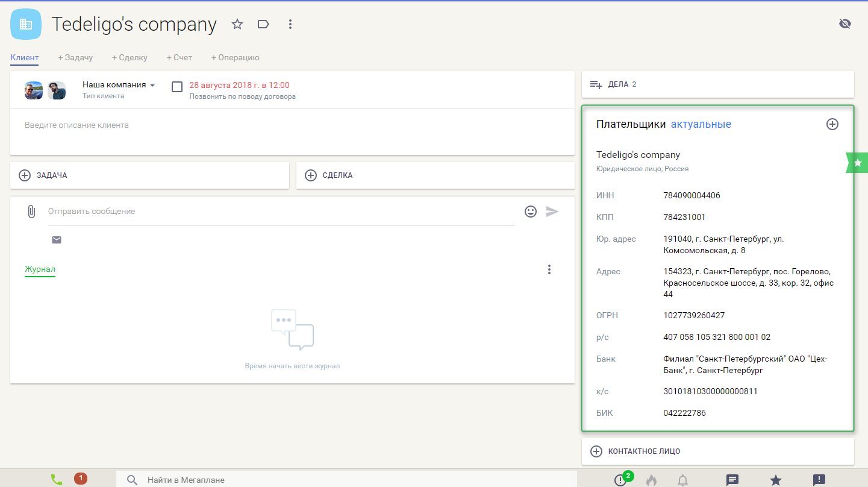Open the three-dot menu beside company title
This screenshot has width=868, height=487.
tap(290, 24)
